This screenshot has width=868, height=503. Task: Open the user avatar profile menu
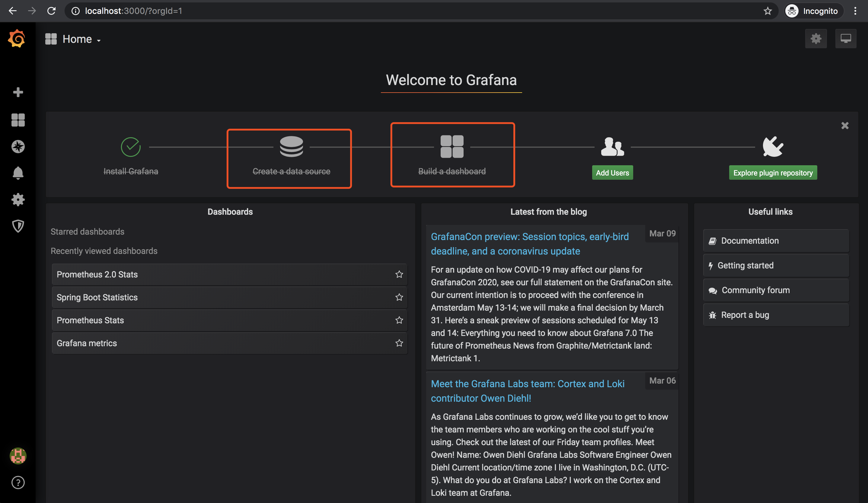(18, 456)
